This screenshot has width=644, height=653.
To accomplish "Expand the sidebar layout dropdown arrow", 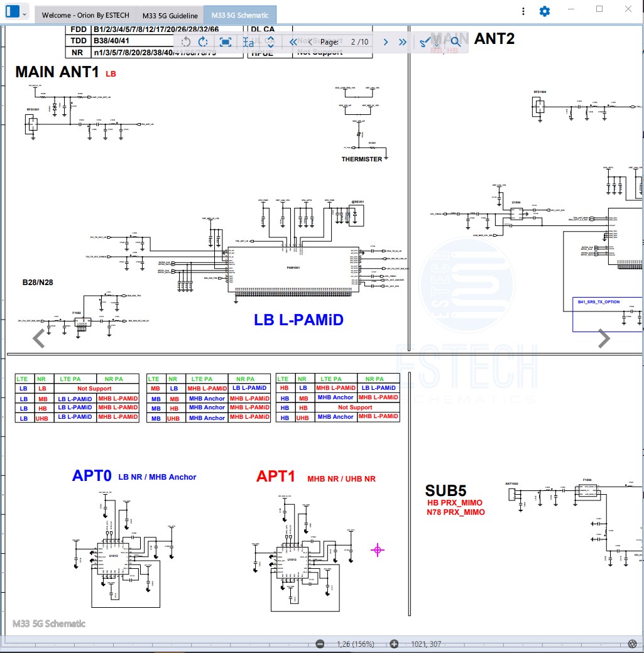I will 25,13.
